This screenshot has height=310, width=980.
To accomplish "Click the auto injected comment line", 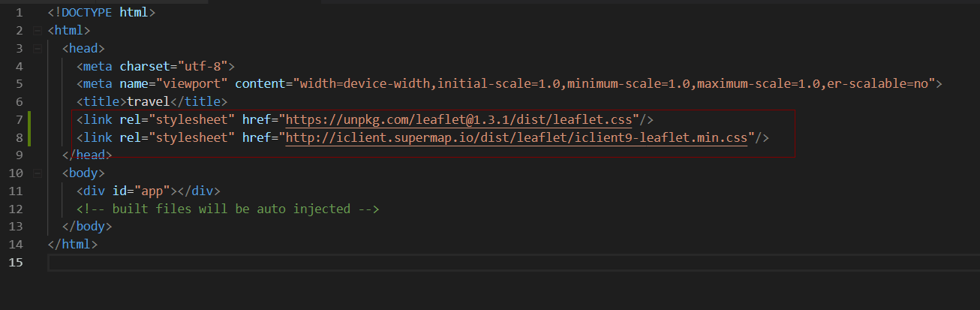I will click(228, 209).
